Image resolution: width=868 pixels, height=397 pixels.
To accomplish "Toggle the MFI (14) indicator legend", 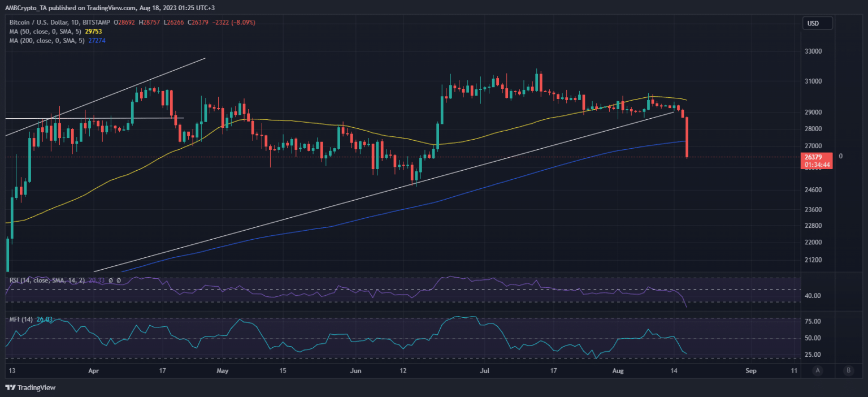I will (21, 319).
